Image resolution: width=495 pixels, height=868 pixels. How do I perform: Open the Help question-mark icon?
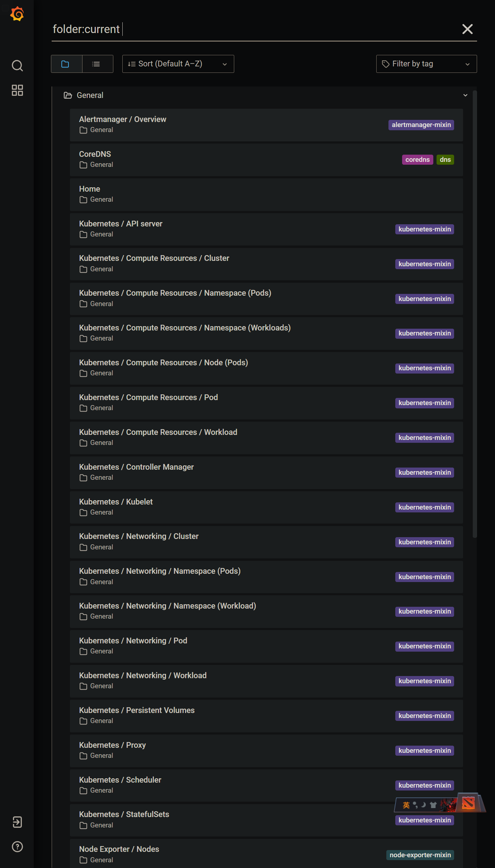(17, 846)
